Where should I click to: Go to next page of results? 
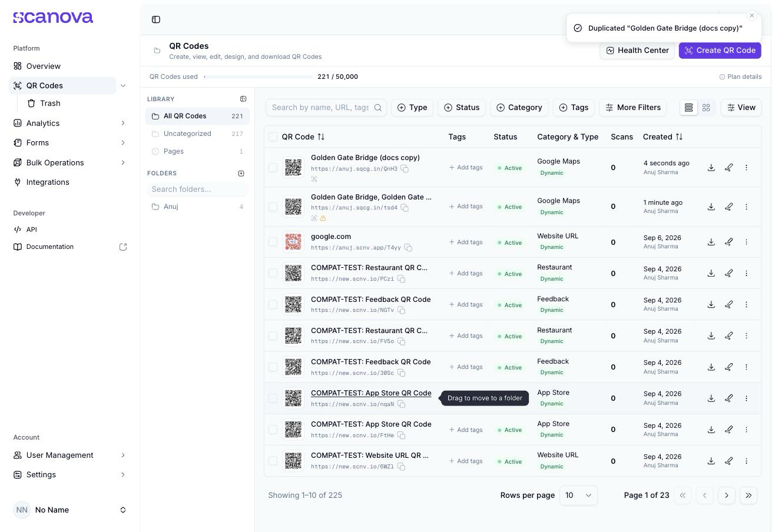coord(727,496)
